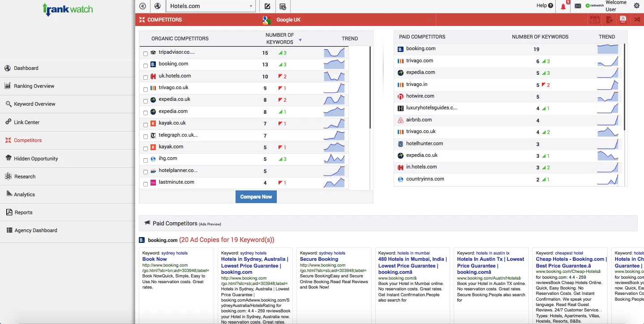Viewport: 644px width, 324px height.
Task: Select luxuryhotelsguides in paid competitors
Action: pos(432,108)
